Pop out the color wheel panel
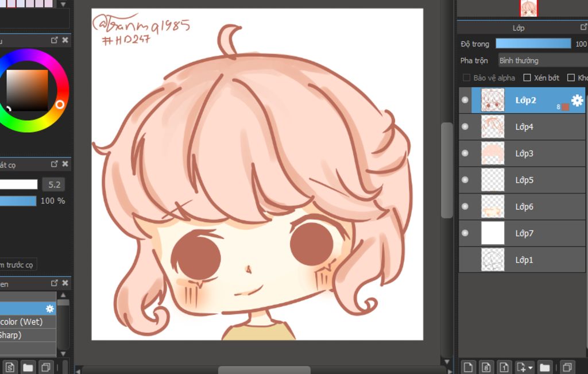Screen dimensions: 588x374 [55, 40]
